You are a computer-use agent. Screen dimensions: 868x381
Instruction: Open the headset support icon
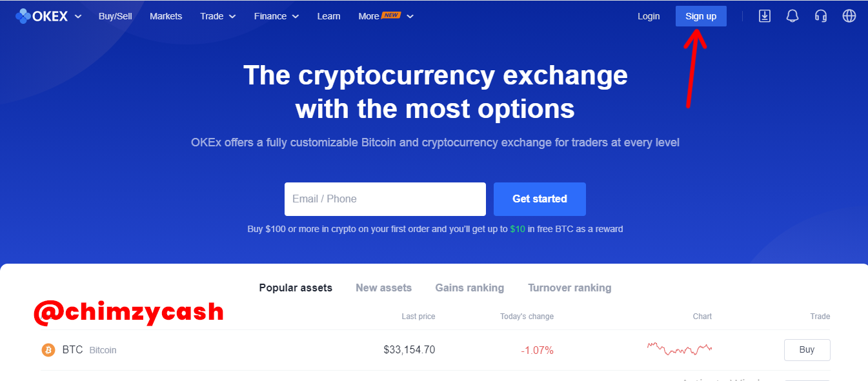pyautogui.click(x=821, y=16)
